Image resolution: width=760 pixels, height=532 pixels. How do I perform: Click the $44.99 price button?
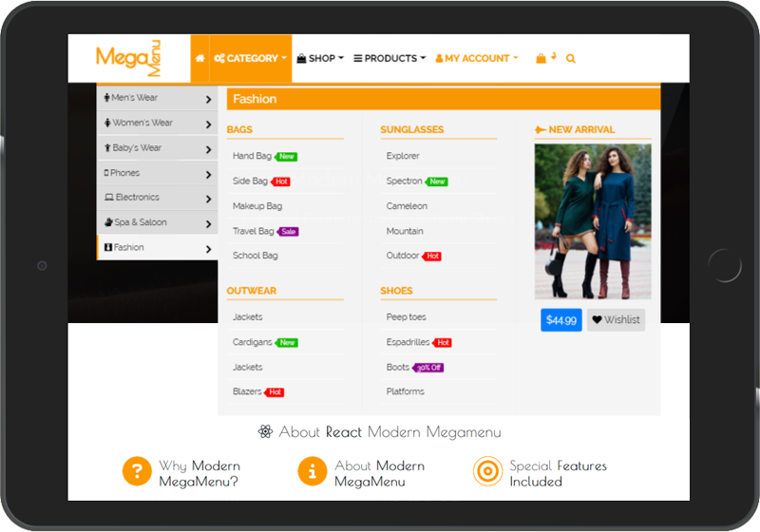[x=561, y=320]
